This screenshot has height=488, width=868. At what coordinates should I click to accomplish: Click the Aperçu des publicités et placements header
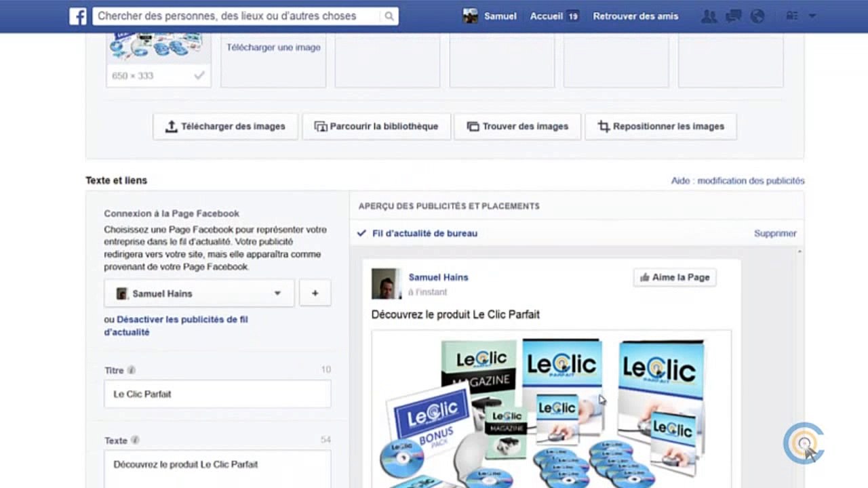click(x=449, y=206)
